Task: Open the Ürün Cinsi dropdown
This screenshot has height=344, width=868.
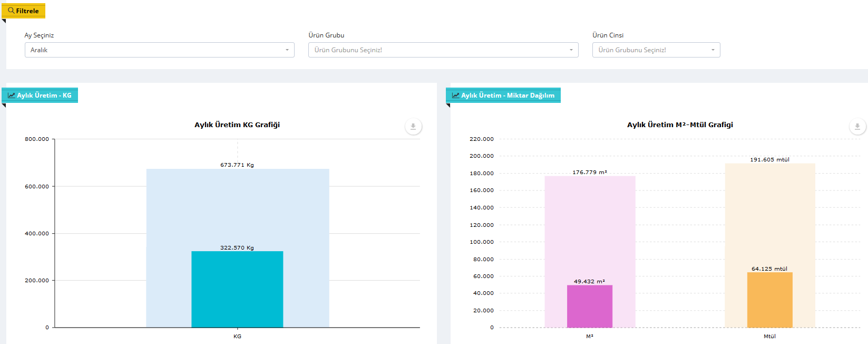Action: click(656, 50)
